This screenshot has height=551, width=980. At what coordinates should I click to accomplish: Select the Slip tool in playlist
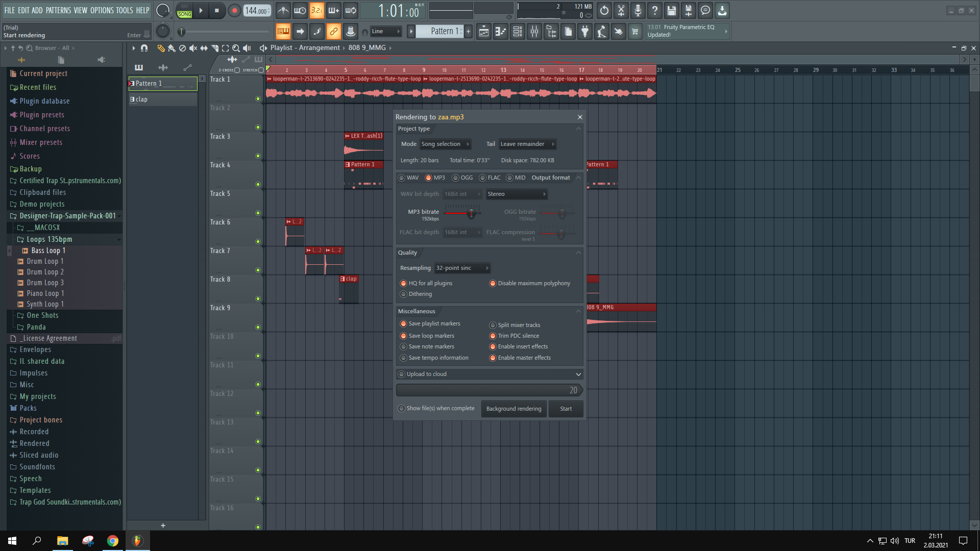pos(204,48)
